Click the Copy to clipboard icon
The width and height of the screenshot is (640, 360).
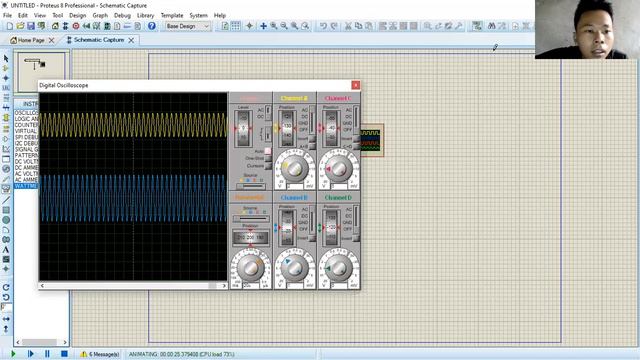(x=358, y=26)
